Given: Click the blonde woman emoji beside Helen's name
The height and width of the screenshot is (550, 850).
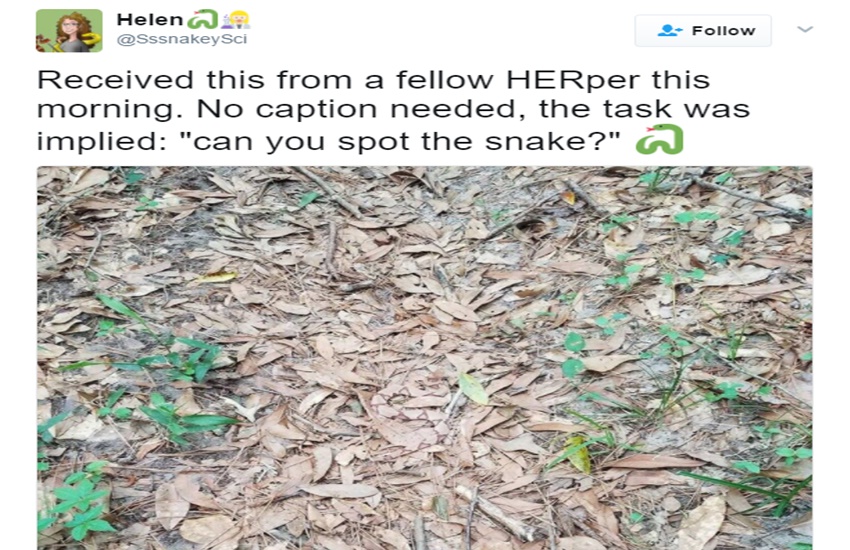Looking at the screenshot, I should [235, 19].
